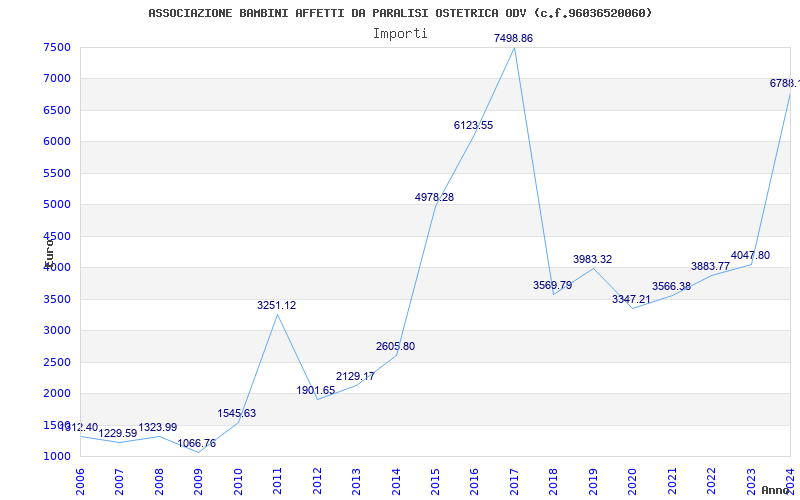Click x-axis year 2007
The height and width of the screenshot is (500, 800).
point(119,482)
